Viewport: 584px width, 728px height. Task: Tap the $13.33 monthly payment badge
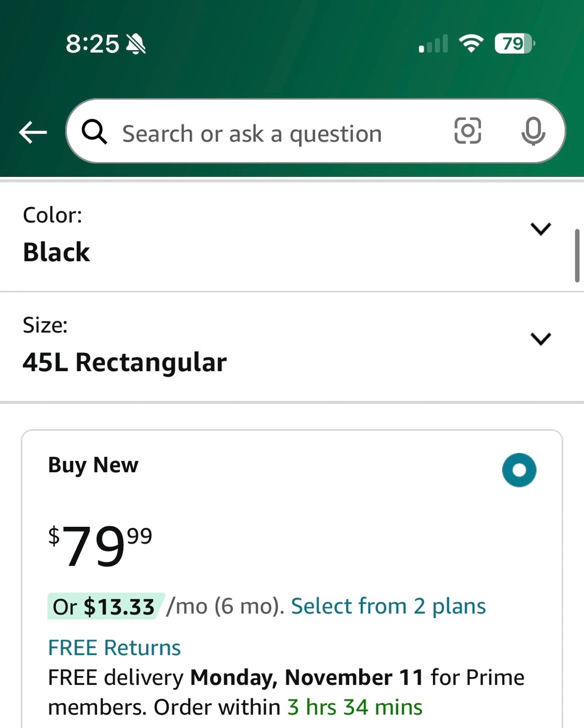104,607
